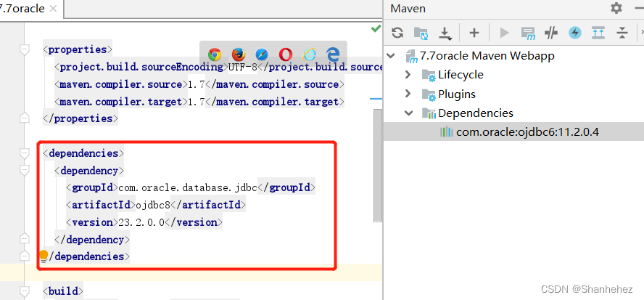The image size is (644, 300).
Task: Click the Reimport All Maven Projects icon
Action: point(397,33)
